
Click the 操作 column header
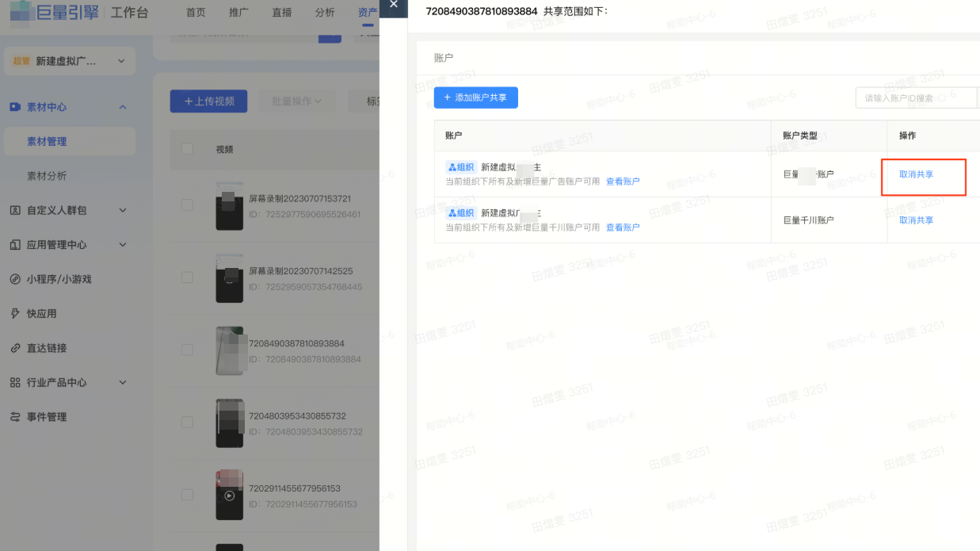coord(907,136)
